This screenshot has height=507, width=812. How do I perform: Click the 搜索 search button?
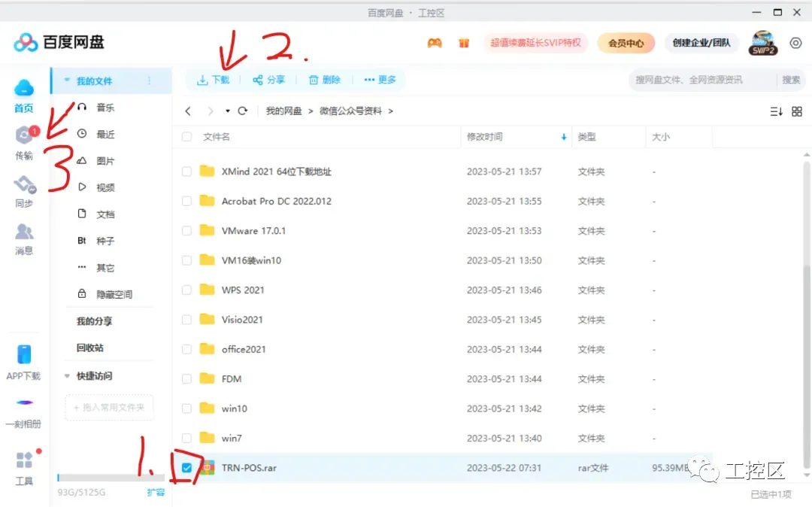coord(791,80)
